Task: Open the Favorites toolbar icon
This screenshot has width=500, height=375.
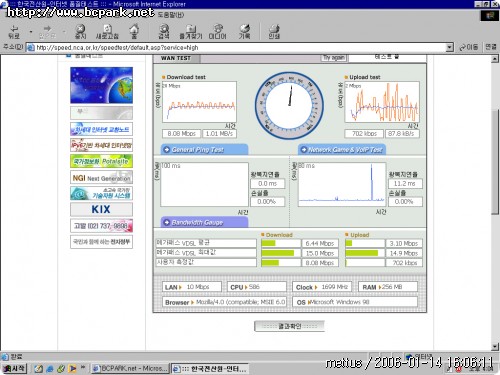Action: 191,32
